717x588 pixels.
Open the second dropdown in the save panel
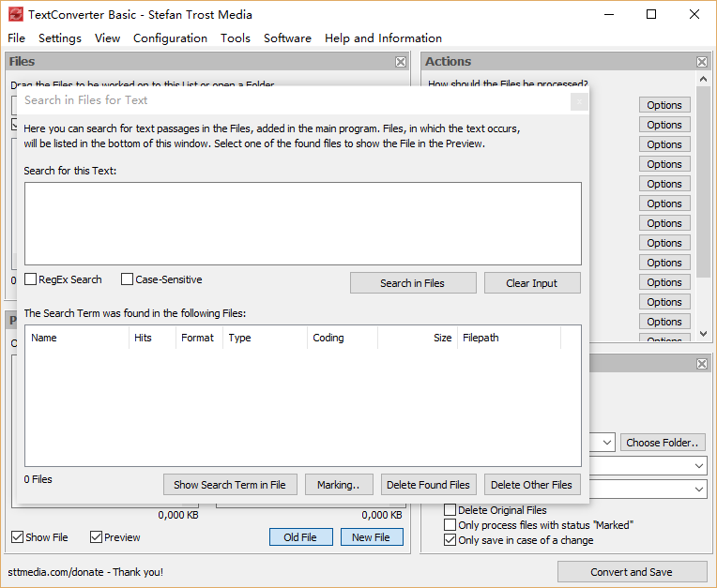tap(699, 466)
